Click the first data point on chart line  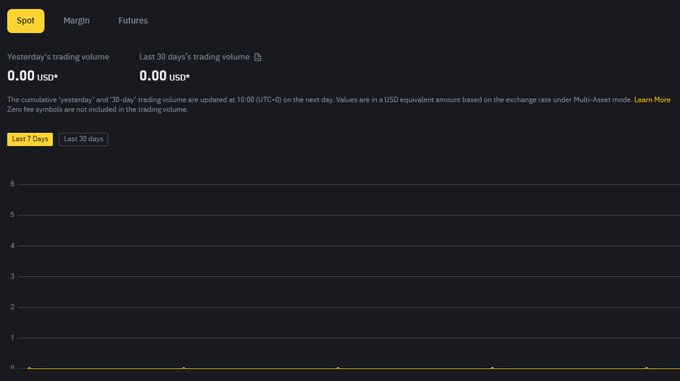[29, 368]
